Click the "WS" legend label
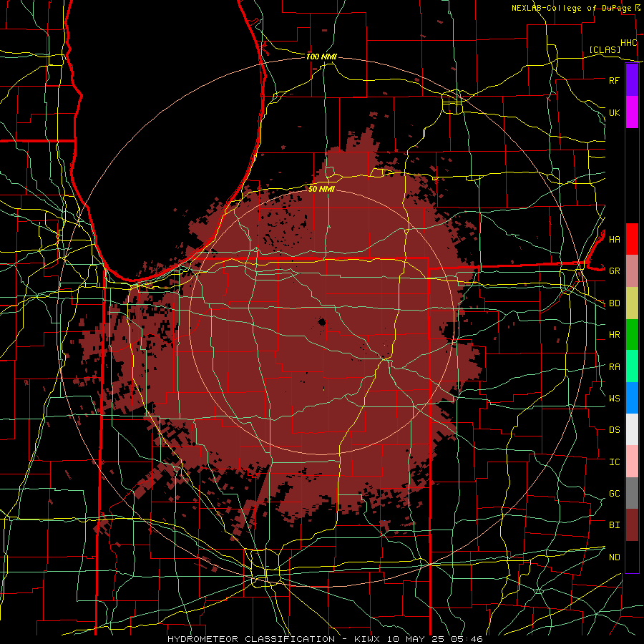Viewport: 644px width, 644px height. pos(614,399)
